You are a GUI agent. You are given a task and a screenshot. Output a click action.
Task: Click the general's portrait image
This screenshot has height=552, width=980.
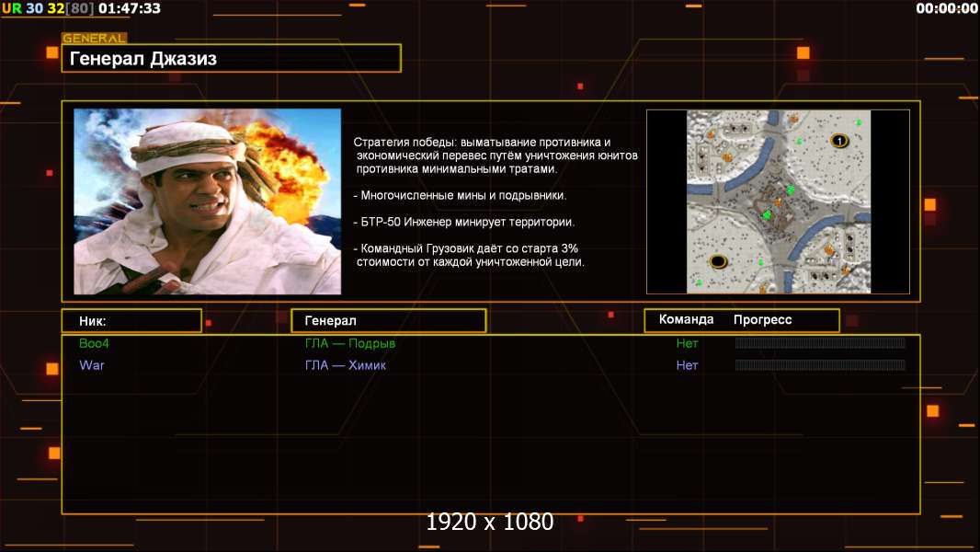pyautogui.click(x=208, y=201)
